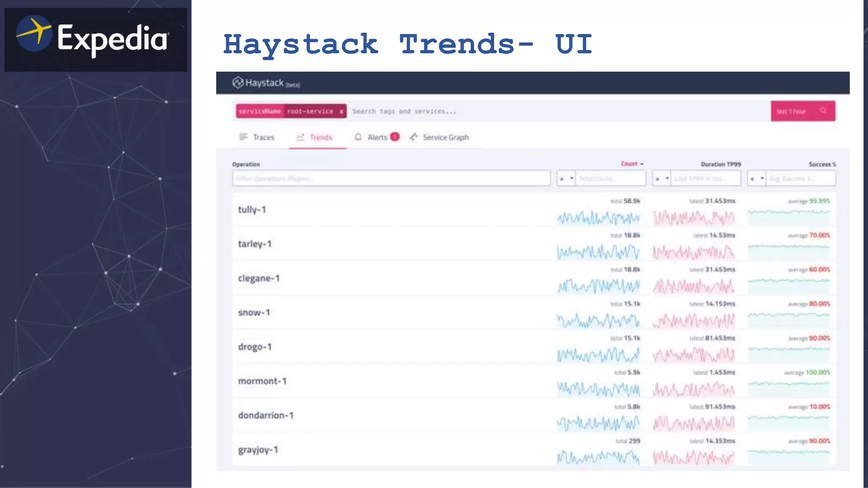Viewport: 868px width, 488px height.
Task: Open the Count comparison operator dropdown
Action: [x=566, y=179]
